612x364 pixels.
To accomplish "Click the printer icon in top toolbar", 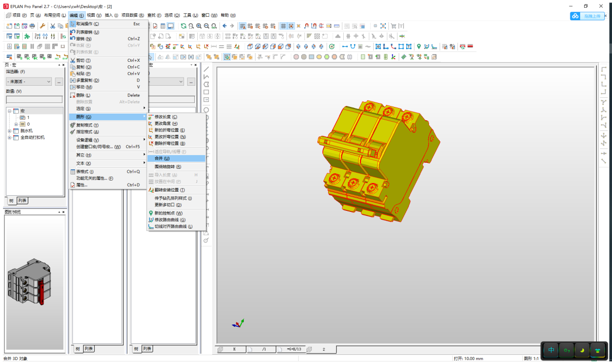I will [x=32, y=26].
